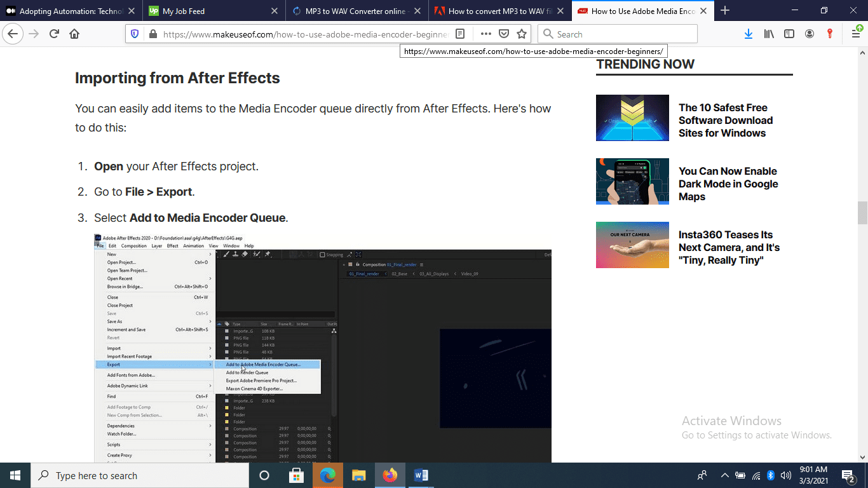Click the forward navigation arrow
The height and width of the screenshot is (488, 868).
(x=34, y=34)
